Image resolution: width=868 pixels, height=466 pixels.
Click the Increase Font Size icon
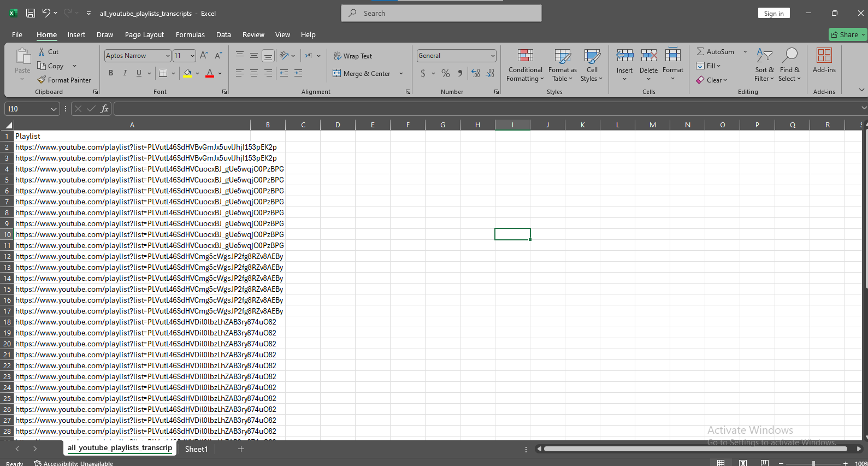point(204,56)
